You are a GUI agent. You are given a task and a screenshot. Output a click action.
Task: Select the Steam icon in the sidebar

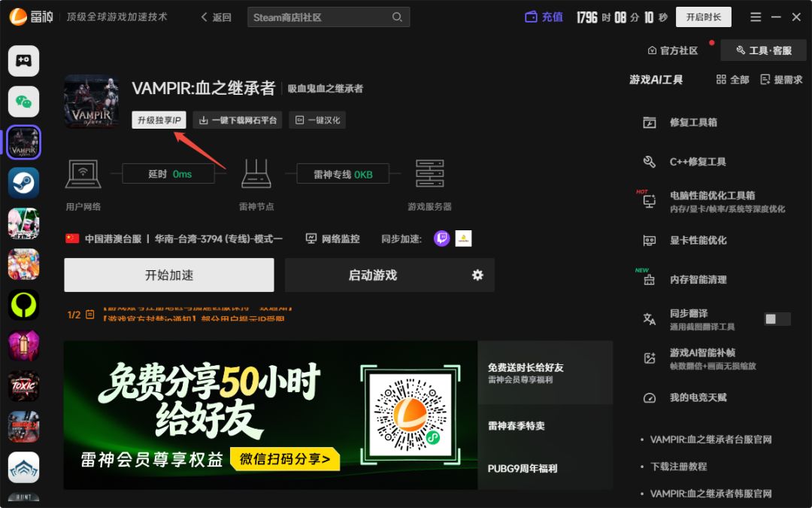point(23,182)
